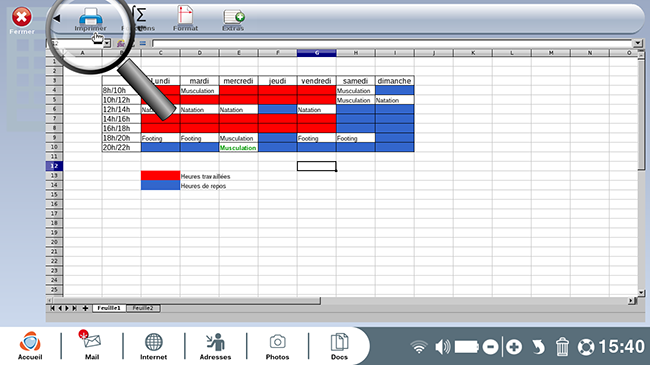The image size is (650, 365).
Task: Select the red Heures travaillées legend cell
Action: (160, 175)
